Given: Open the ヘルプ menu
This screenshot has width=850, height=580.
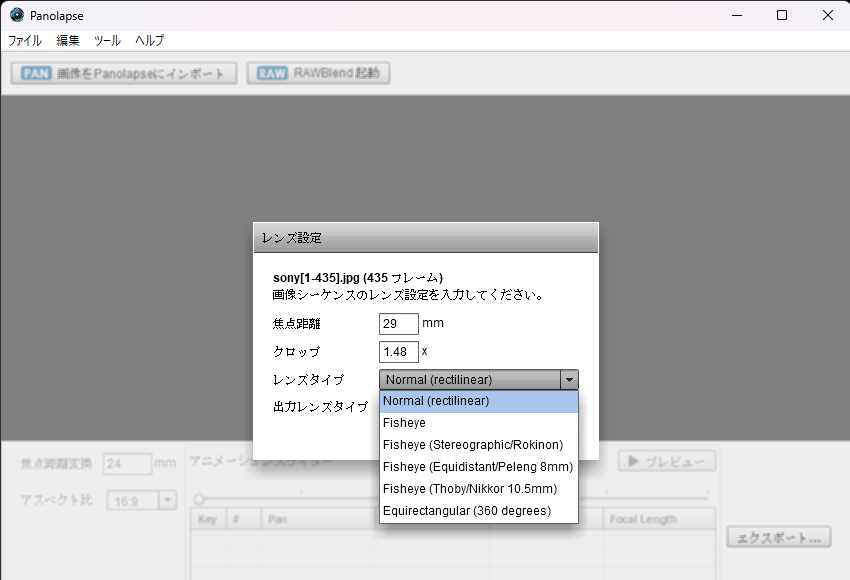Looking at the screenshot, I should pos(149,41).
